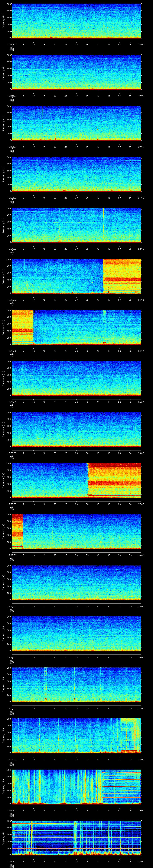Select the 19:31:00 start time label
The width and height of the screenshot is (153, 868).
tap(12, 759)
